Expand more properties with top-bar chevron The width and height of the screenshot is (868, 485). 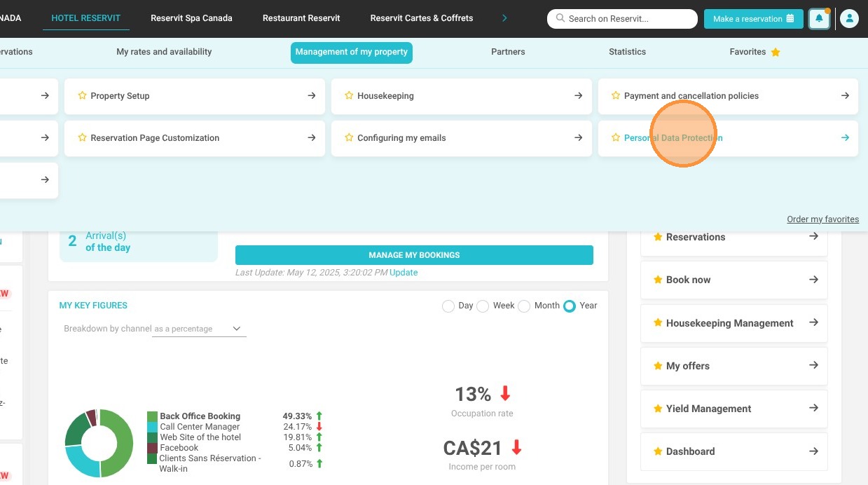(504, 18)
